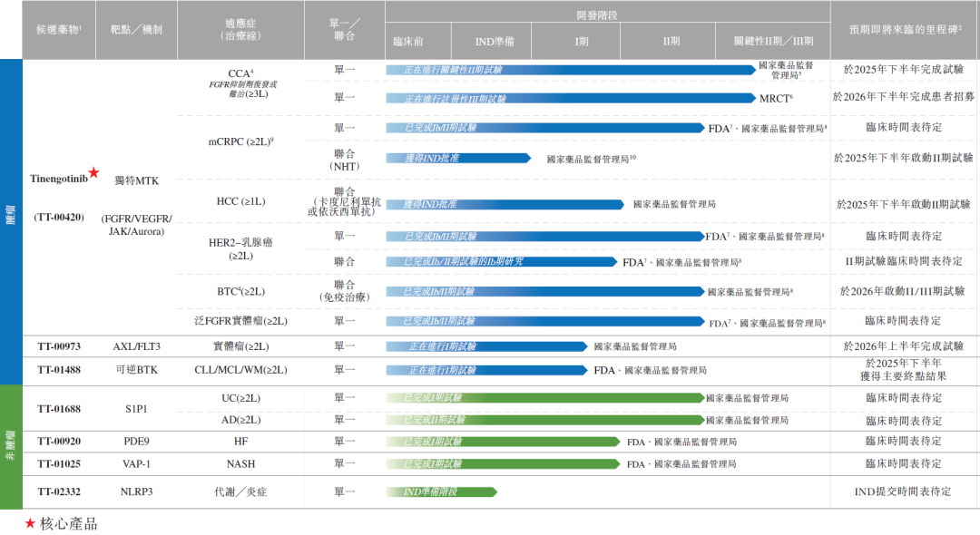Select the NASH indication cell
This screenshot has height=535, width=980.
tap(240, 463)
